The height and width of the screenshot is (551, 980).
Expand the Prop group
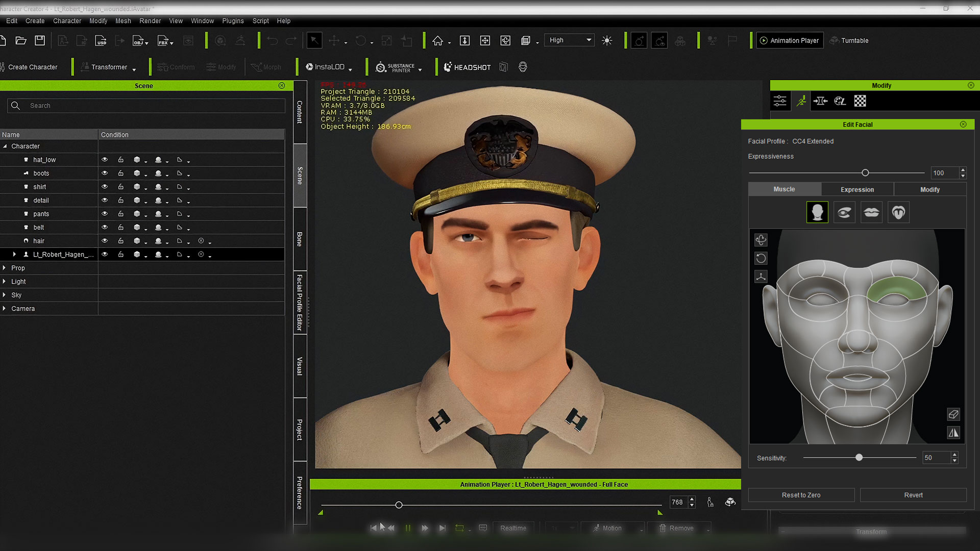tap(4, 268)
